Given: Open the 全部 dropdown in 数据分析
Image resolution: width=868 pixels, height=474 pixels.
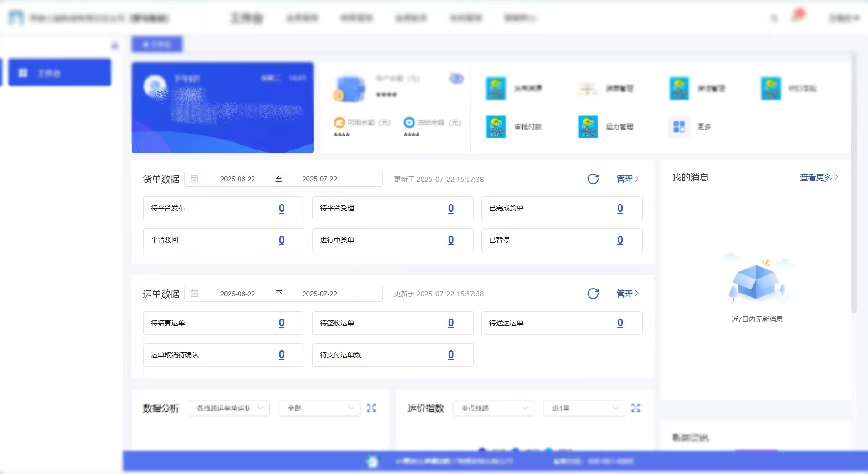Looking at the screenshot, I should coord(319,408).
